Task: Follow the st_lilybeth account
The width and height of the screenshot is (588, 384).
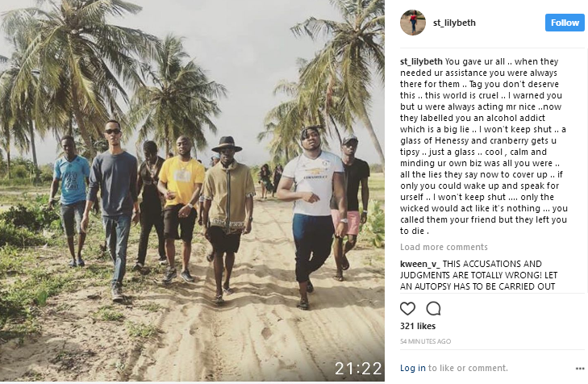Action: [x=565, y=23]
